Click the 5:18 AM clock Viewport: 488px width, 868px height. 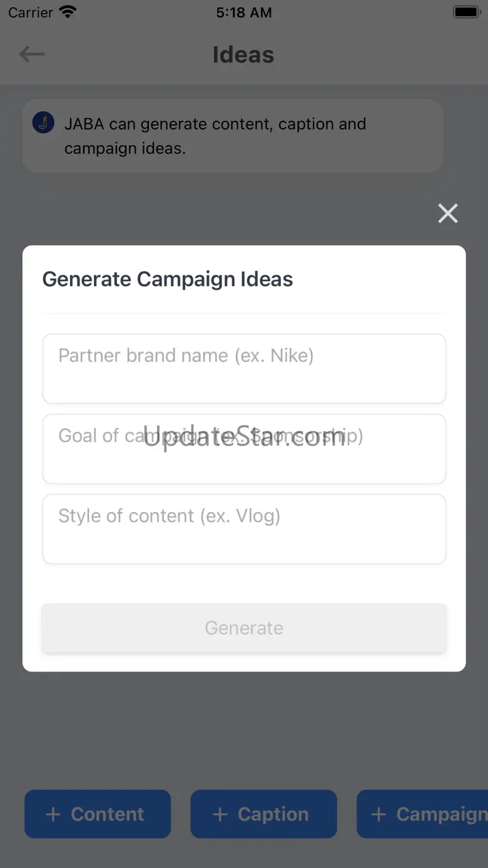(x=244, y=13)
